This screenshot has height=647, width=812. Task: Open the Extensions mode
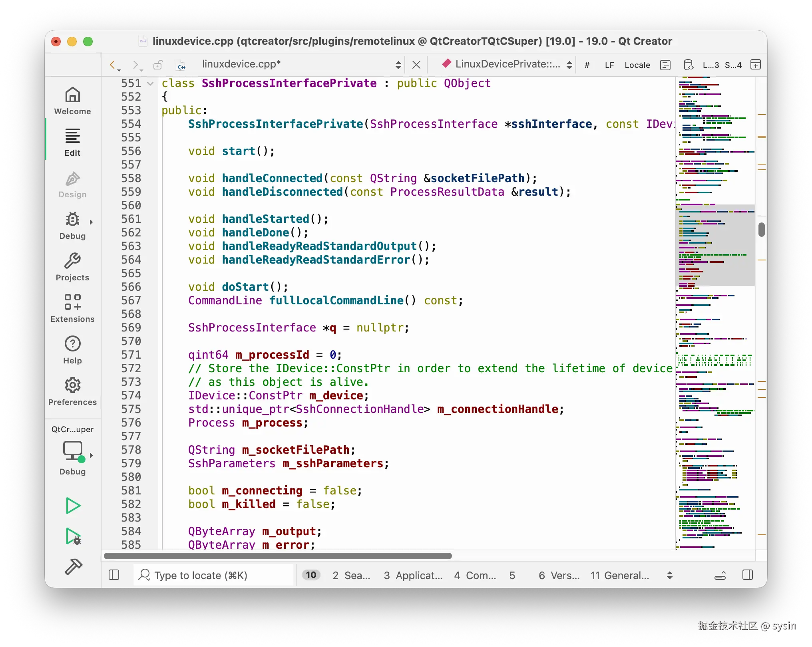coord(72,308)
